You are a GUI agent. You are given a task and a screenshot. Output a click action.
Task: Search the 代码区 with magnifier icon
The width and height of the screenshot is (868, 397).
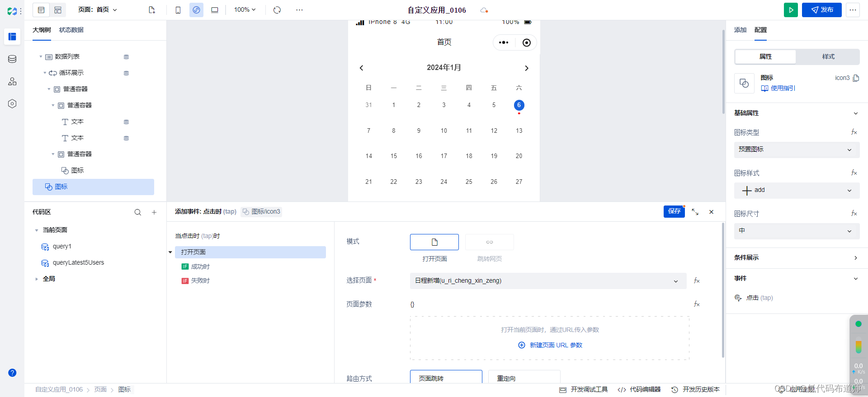pyautogui.click(x=138, y=212)
